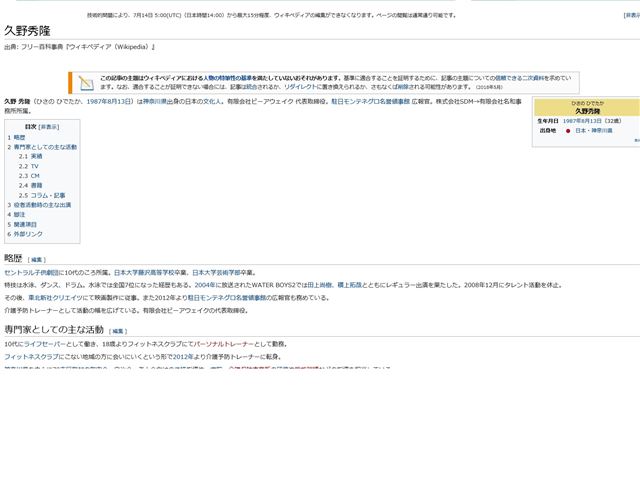Jump to TOC section 2 専門家としての主な活動
This screenshot has width=640, height=480.
coord(42,147)
